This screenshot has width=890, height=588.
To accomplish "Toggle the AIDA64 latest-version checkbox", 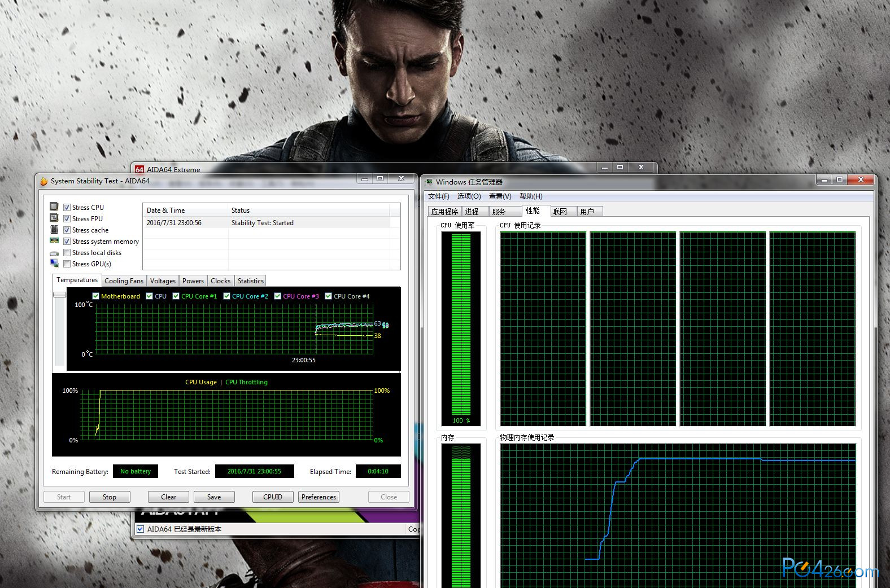I will [x=141, y=529].
